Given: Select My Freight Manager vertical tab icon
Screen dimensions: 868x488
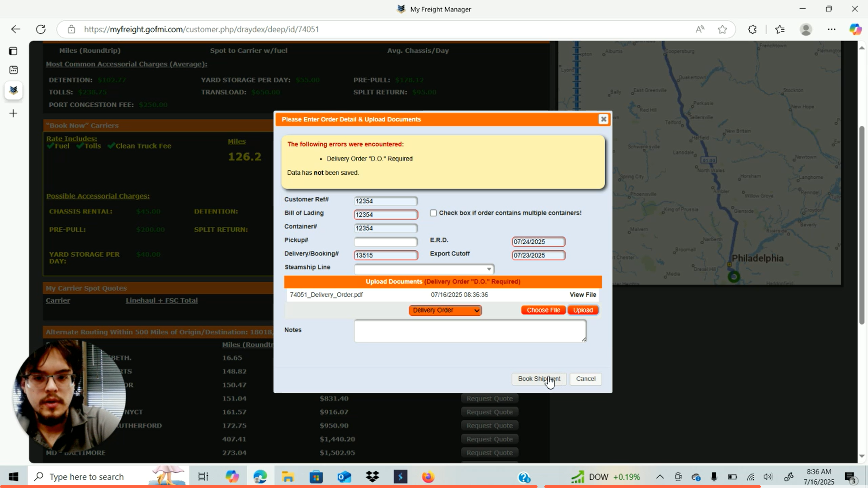Looking at the screenshot, I should click(14, 90).
